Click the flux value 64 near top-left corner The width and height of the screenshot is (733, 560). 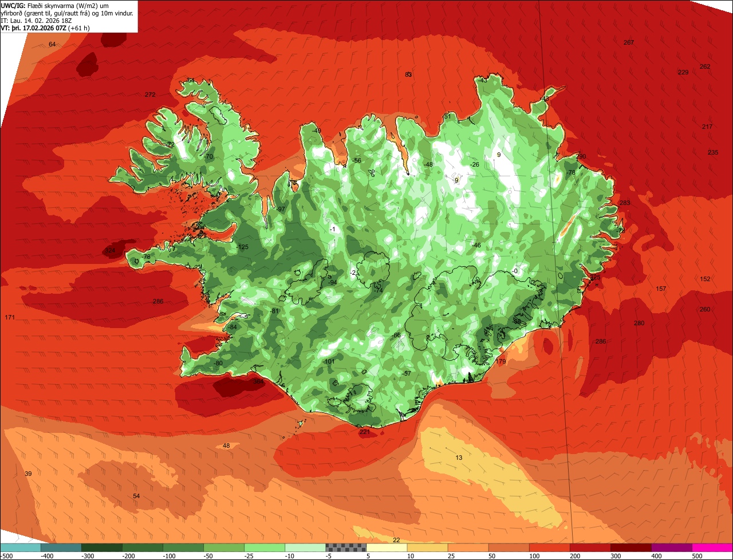[x=52, y=44]
